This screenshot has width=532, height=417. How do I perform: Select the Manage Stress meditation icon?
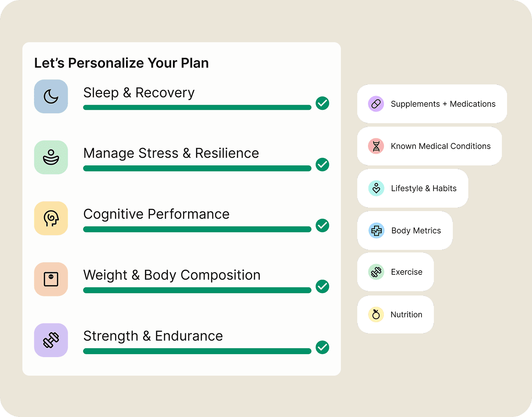click(51, 157)
